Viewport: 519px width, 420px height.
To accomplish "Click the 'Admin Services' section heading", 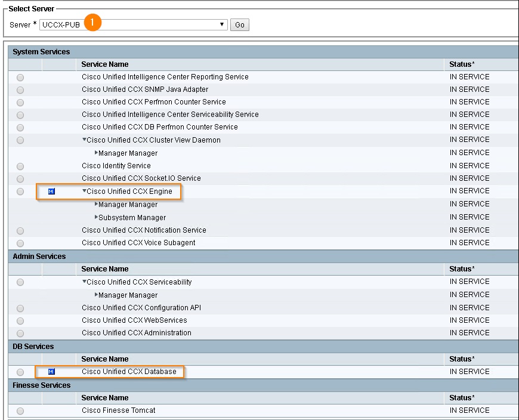I will (x=39, y=257).
